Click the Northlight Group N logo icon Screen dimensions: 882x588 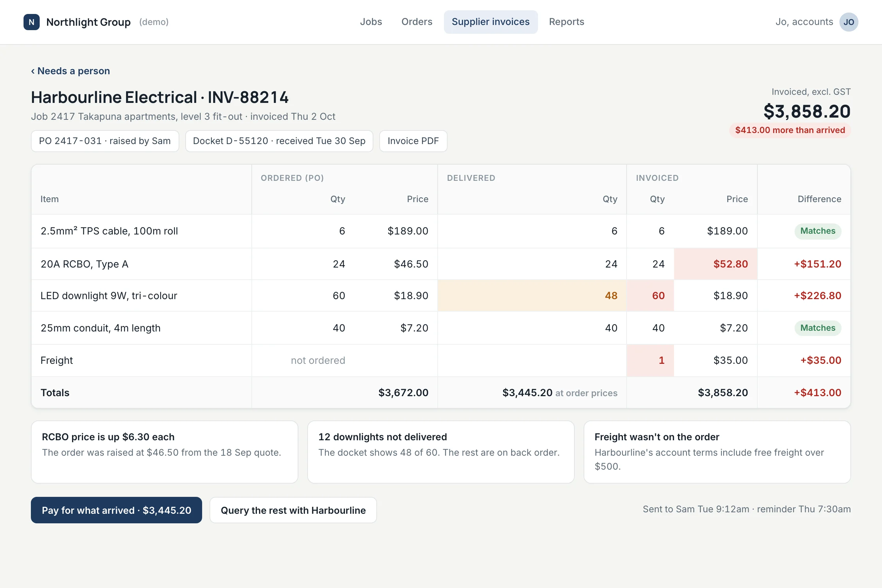pyautogui.click(x=32, y=22)
